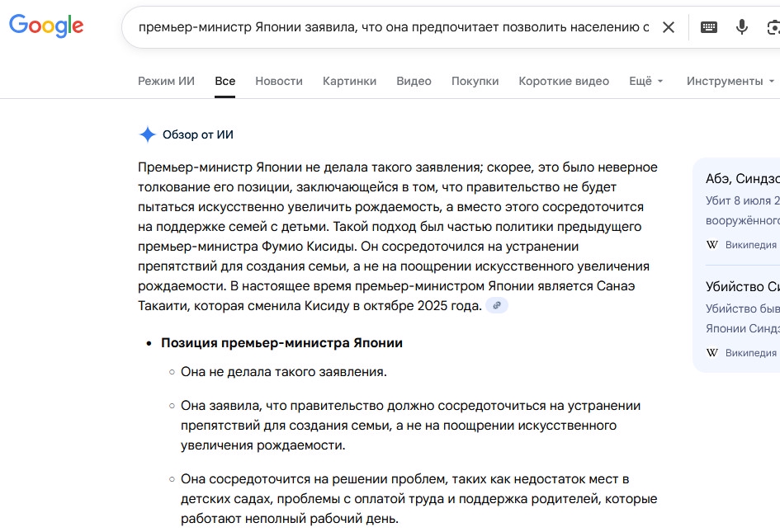Click the Google logo
This screenshot has height=532, width=780.
(46, 26)
